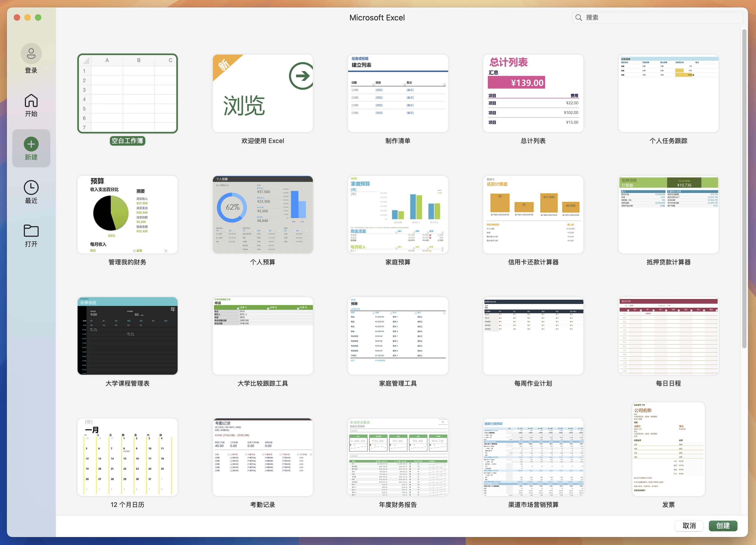This screenshot has width=756, height=545.
Task: Select the 大学比较跟踪工具 template
Action: 263,336
